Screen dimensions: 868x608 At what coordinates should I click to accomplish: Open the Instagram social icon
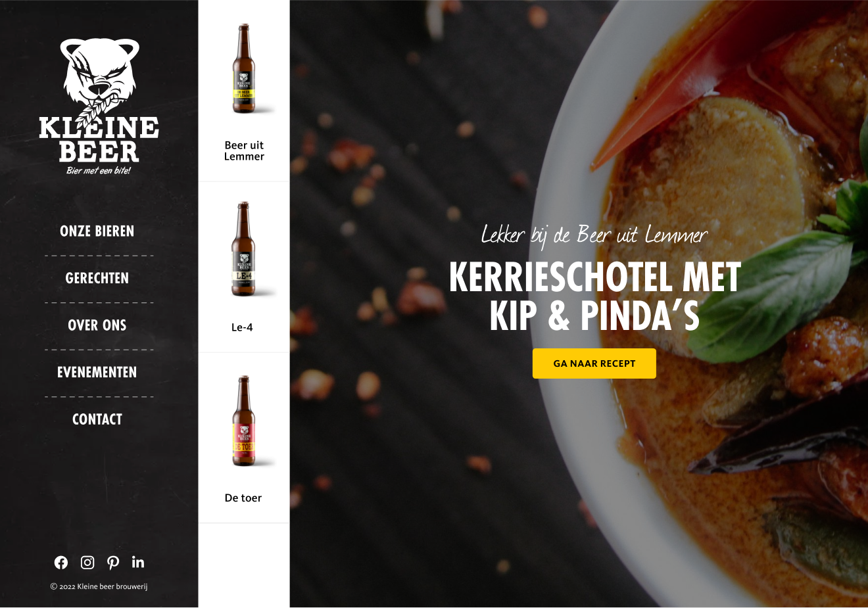[x=87, y=563]
